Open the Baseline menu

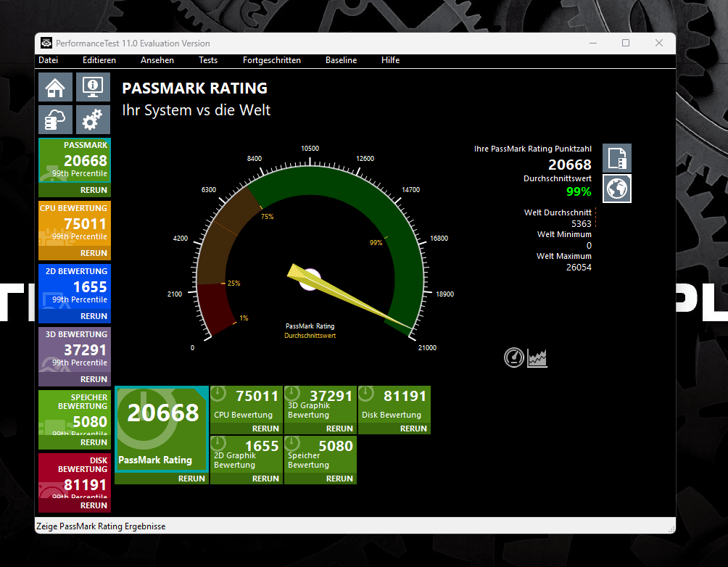point(342,60)
